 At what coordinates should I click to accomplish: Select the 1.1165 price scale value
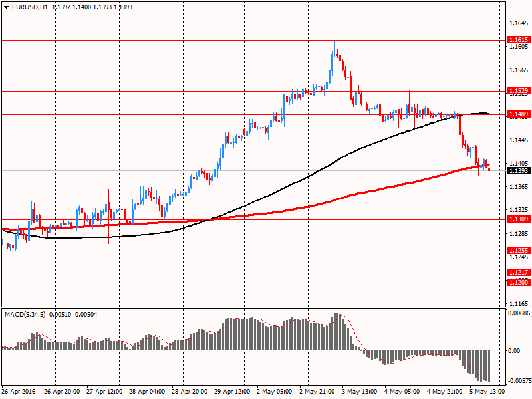click(x=519, y=304)
